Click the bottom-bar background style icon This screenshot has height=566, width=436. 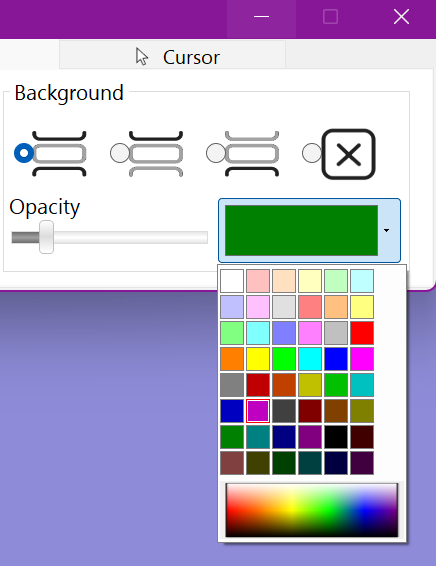pyautogui.click(x=252, y=154)
